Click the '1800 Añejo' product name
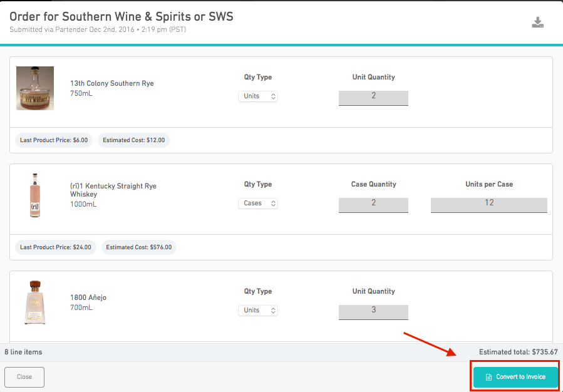 coord(88,297)
